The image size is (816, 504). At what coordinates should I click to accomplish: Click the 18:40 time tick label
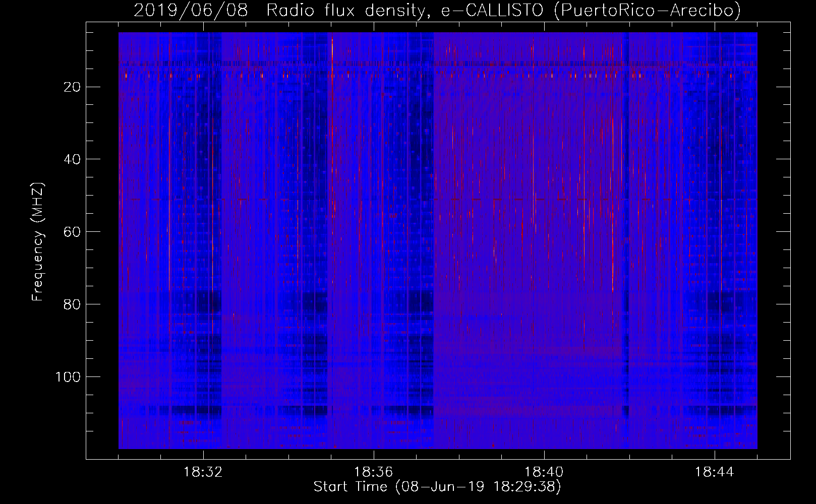click(x=544, y=472)
